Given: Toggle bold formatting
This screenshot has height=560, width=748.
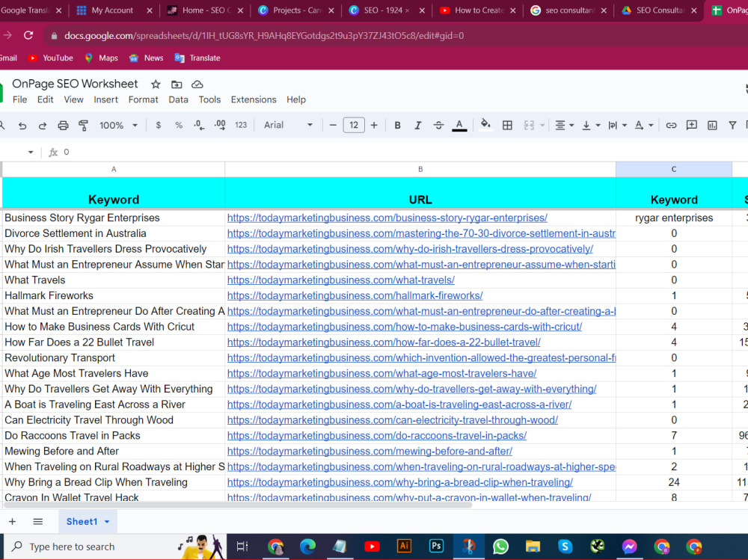Looking at the screenshot, I should pyautogui.click(x=397, y=125).
